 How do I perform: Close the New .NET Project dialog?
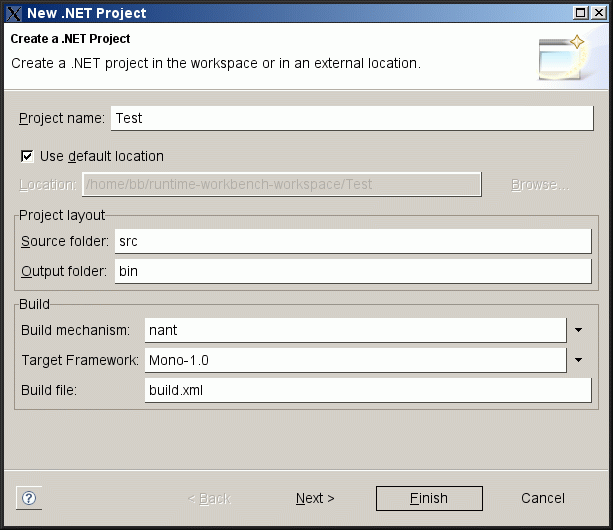[x=600, y=13]
